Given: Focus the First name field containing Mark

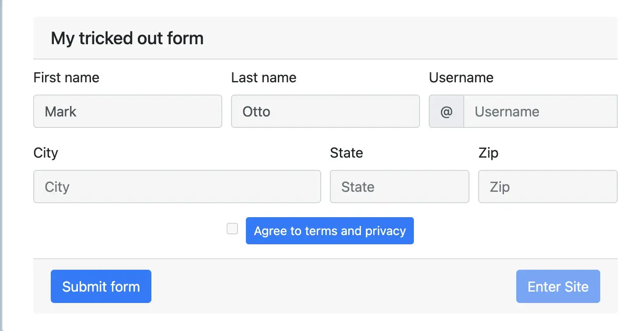Looking at the screenshot, I should (x=128, y=112).
